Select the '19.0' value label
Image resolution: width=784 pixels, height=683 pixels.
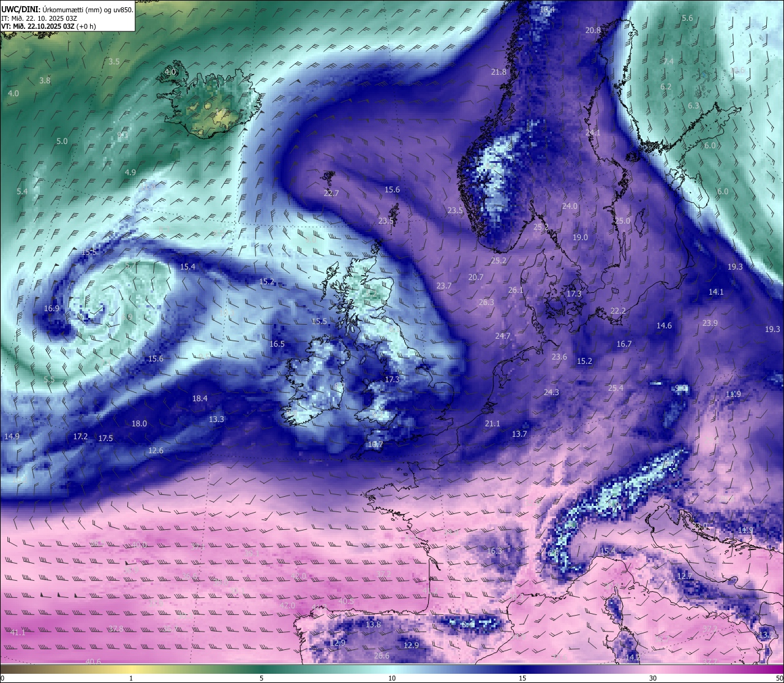[580, 237]
